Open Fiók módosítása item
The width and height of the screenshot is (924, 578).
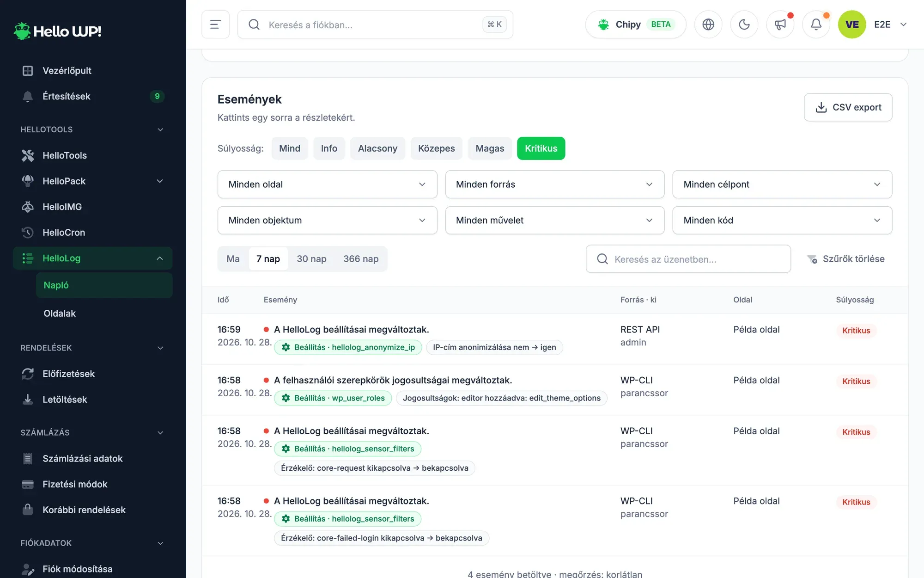92,569
